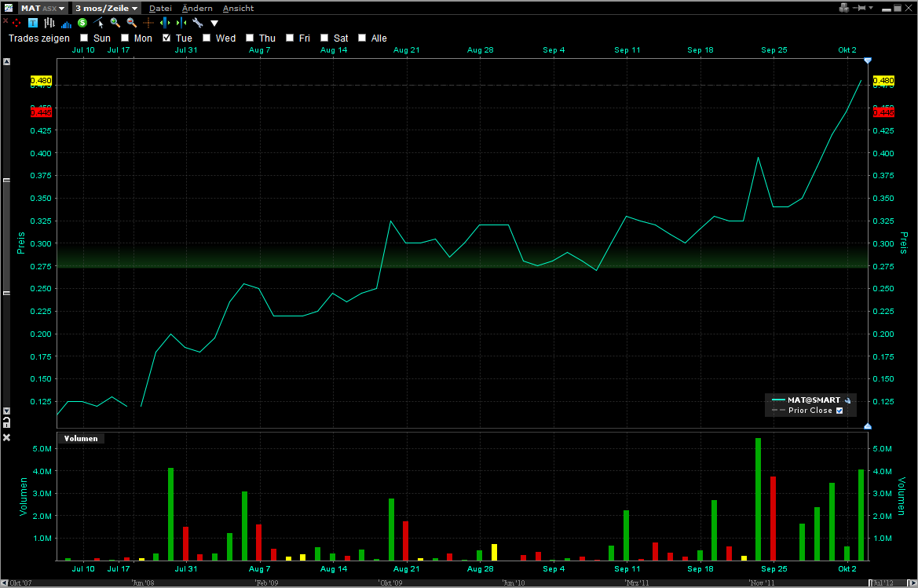Enable the Fri trades checkbox
Screen dimensions: 918x588
pyautogui.click(x=289, y=38)
